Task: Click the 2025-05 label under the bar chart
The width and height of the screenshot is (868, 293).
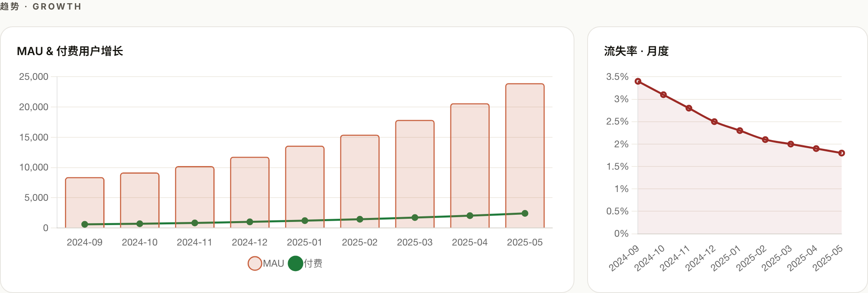Action: (525, 242)
